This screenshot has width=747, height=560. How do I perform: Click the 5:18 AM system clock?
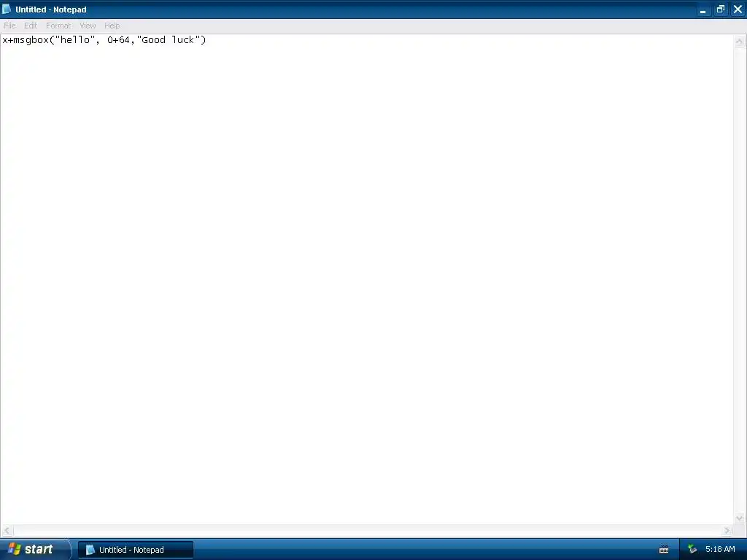[720, 550]
